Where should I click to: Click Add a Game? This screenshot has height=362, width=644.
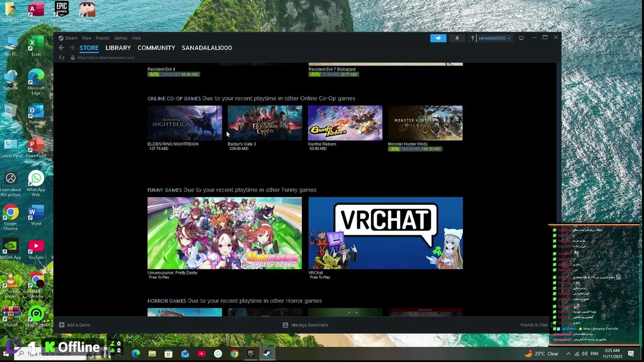click(x=78, y=325)
